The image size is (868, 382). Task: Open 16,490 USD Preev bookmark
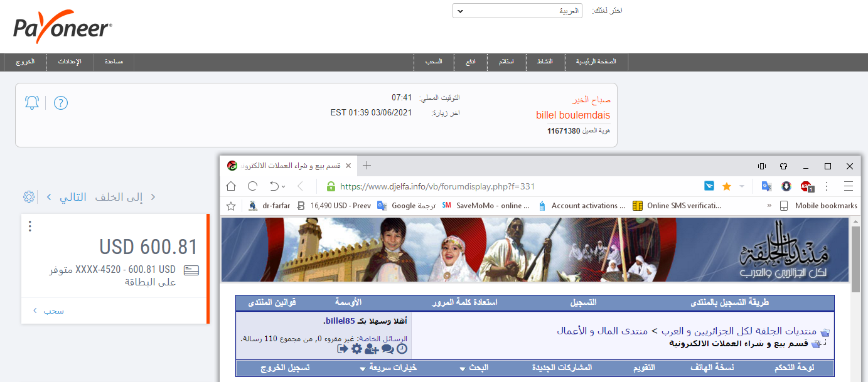click(x=333, y=206)
